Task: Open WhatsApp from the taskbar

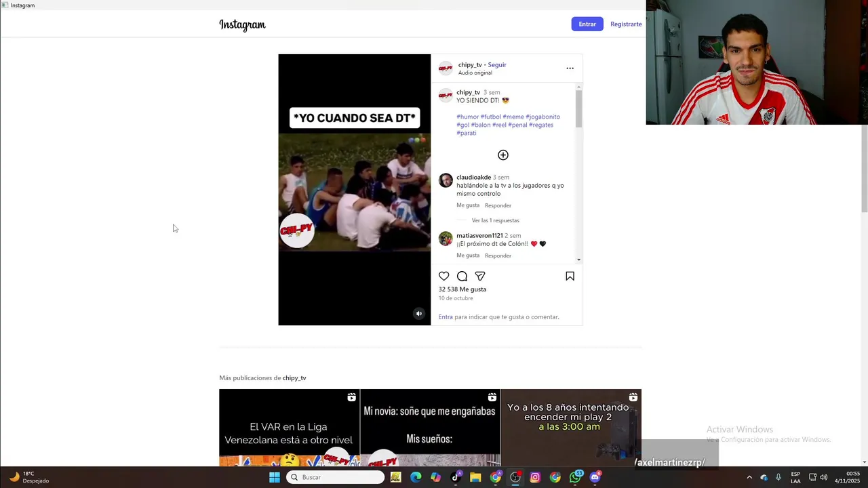Action: pyautogui.click(x=575, y=477)
